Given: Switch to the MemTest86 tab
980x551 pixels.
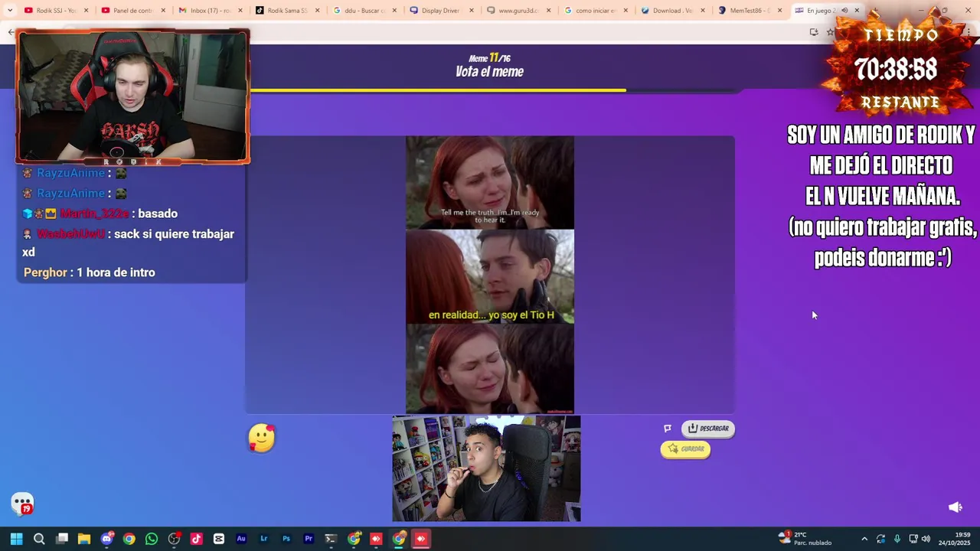Looking at the screenshot, I should pyautogui.click(x=749, y=11).
